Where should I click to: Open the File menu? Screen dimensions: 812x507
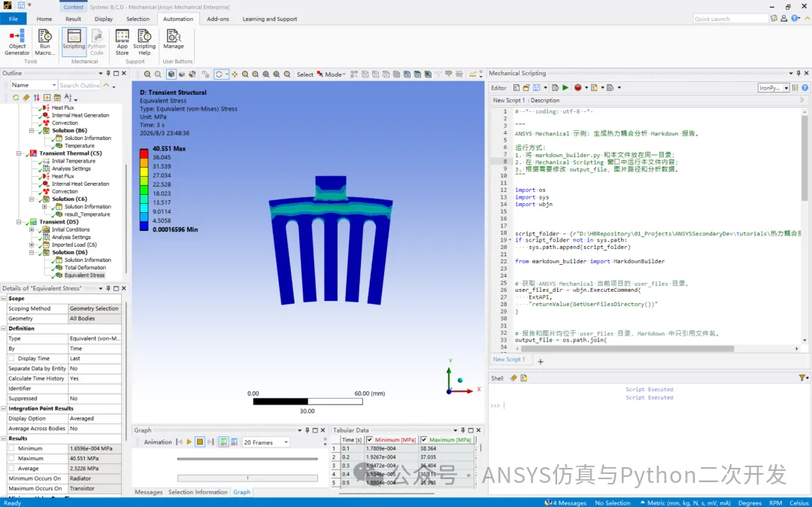pyautogui.click(x=14, y=19)
